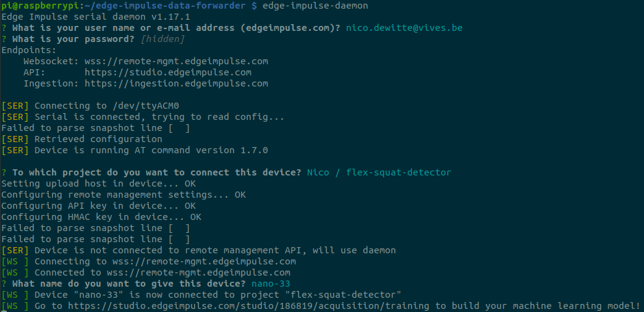Click the AT command version 1.7.0
This screenshot has height=312, width=644.
coord(254,150)
